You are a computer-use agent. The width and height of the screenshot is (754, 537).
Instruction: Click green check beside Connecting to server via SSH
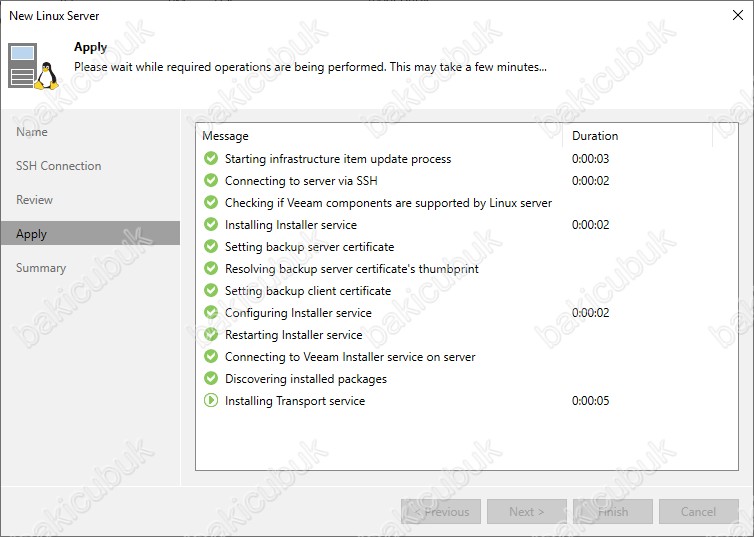point(211,180)
